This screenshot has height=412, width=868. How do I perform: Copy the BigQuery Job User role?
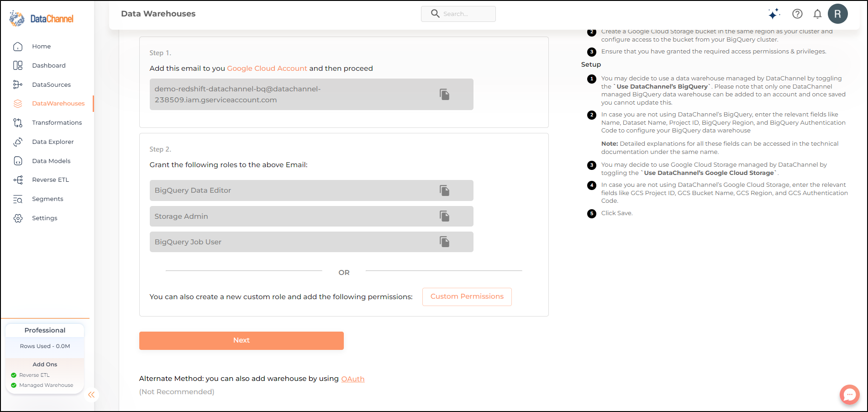444,242
